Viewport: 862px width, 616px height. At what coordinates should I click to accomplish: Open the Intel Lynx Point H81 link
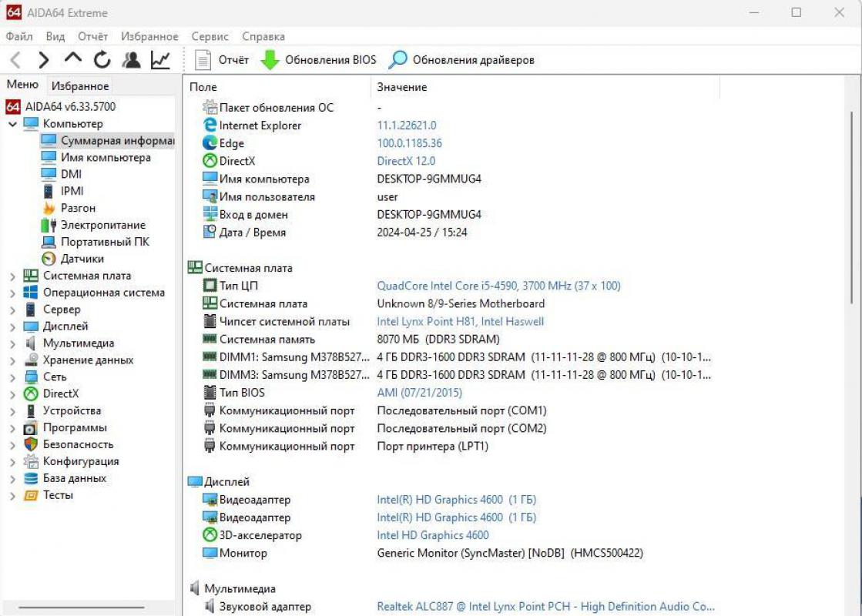click(x=460, y=322)
